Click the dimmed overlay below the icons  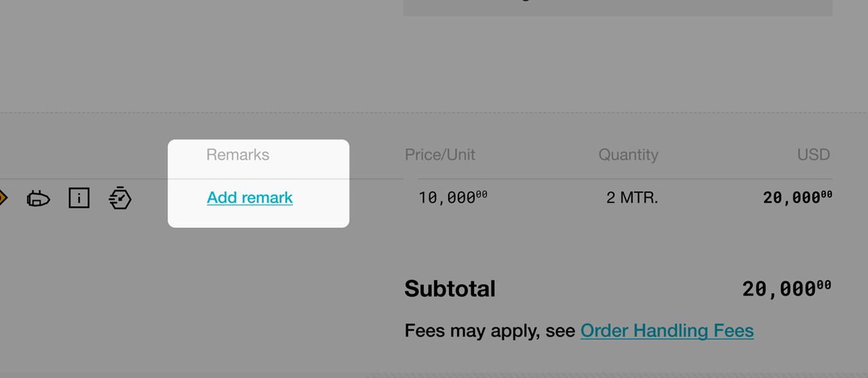81,299
